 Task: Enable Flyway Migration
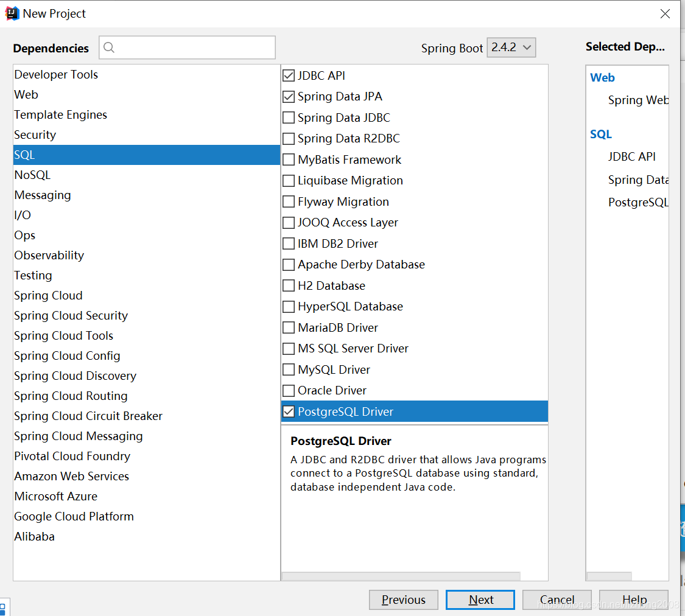coord(289,201)
